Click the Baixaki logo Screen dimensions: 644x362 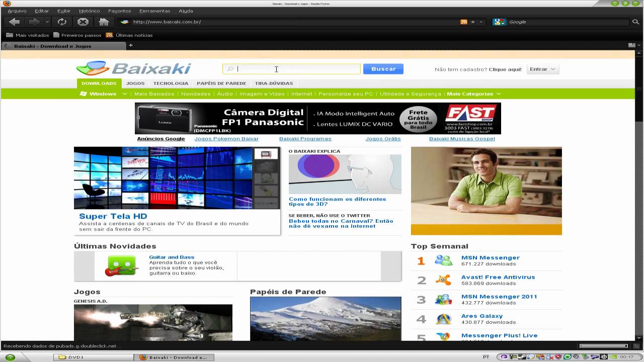coord(134,68)
